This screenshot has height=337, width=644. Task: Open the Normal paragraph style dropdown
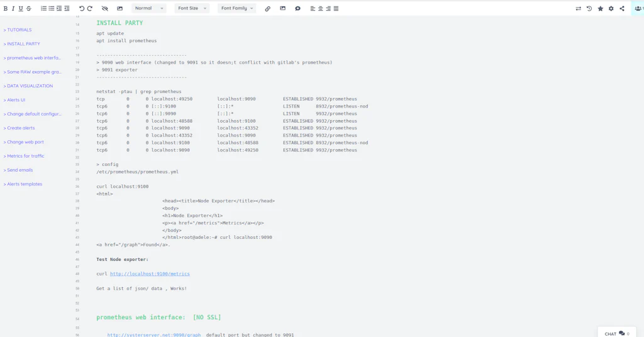click(148, 8)
